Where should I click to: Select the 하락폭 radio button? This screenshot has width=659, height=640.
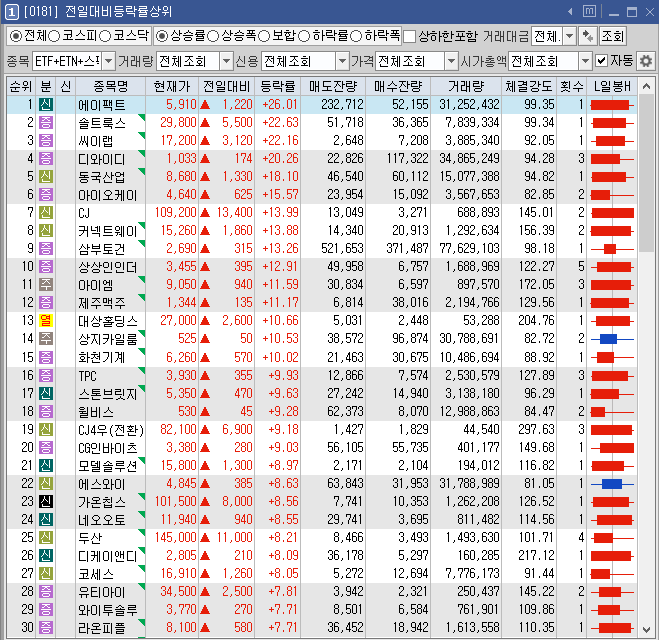[x=356, y=36]
